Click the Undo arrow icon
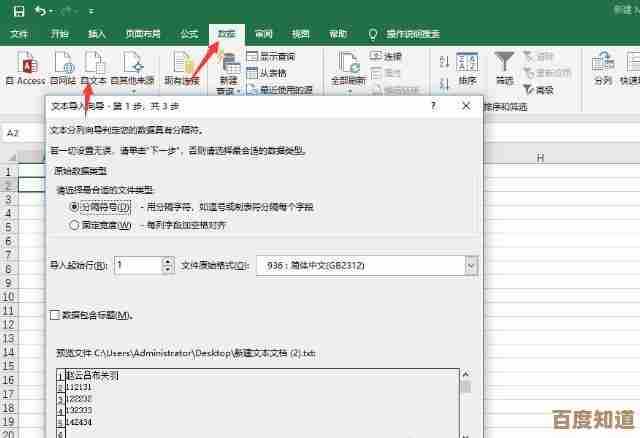This screenshot has height=438, width=640. (x=40, y=11)
